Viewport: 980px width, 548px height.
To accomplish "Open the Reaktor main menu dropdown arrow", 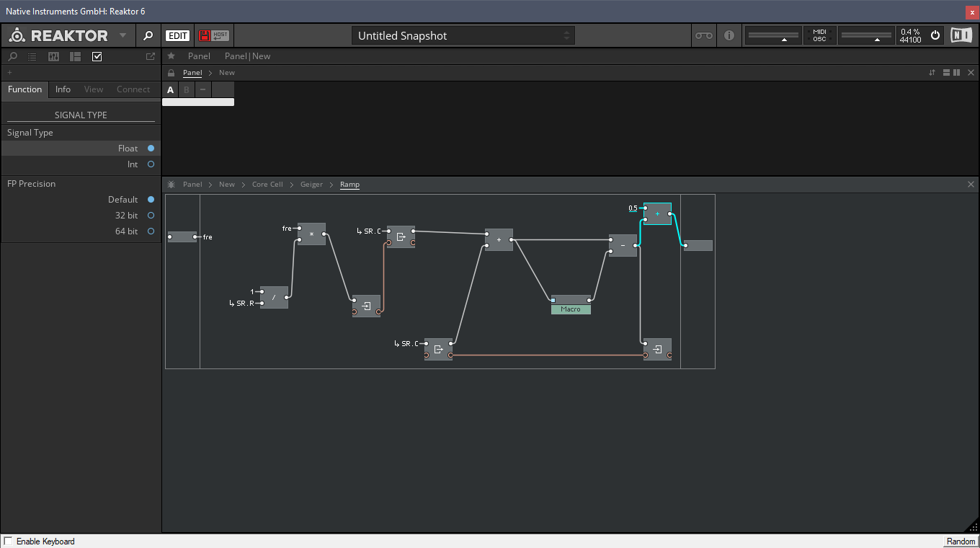I will point(122,35).
